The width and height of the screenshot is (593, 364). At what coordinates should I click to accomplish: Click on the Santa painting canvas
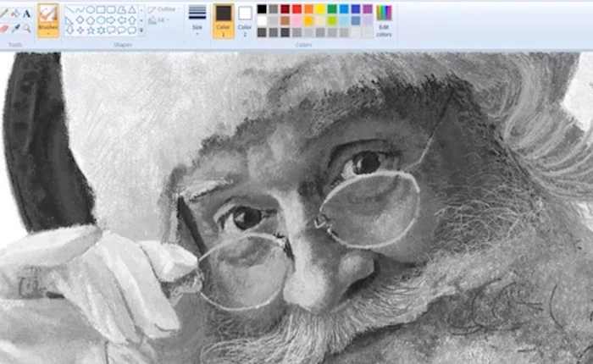[x=296, y=208]
